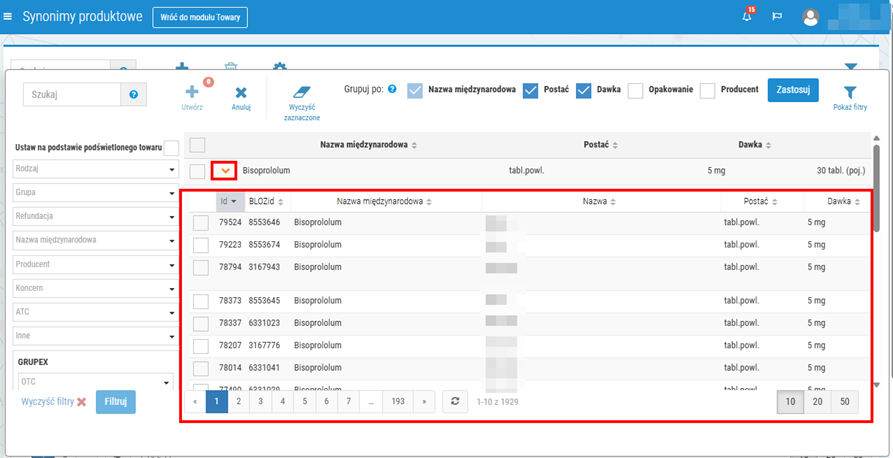This screenshot has height=458, width=893.
Task: Collapse the Bisoprololum row chevron
Action: click(225, 171)
